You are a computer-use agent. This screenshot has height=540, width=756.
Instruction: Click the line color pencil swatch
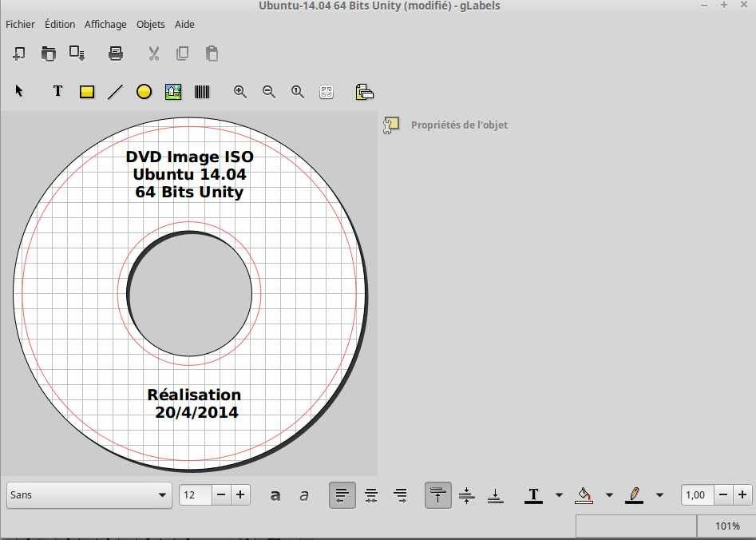[634, 495]
